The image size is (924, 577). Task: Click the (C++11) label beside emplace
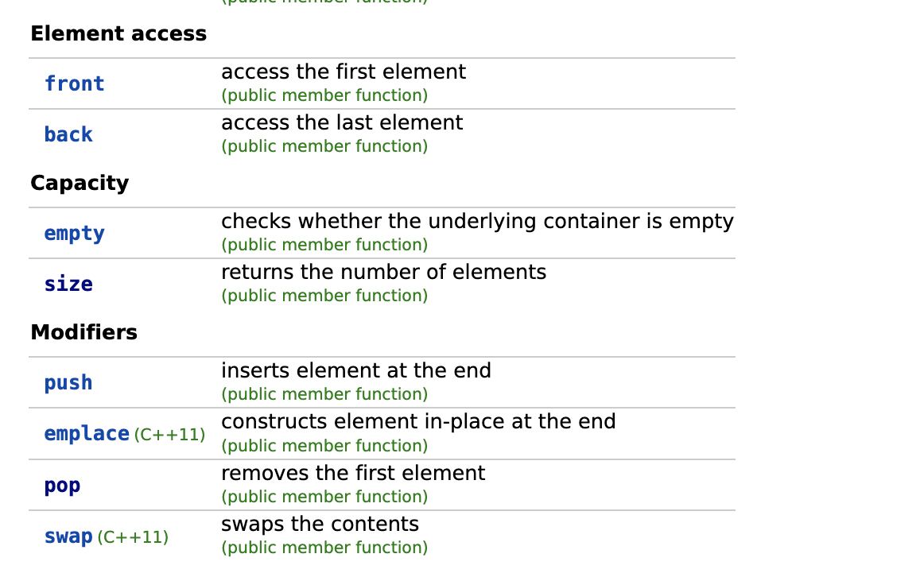(169, 435)
